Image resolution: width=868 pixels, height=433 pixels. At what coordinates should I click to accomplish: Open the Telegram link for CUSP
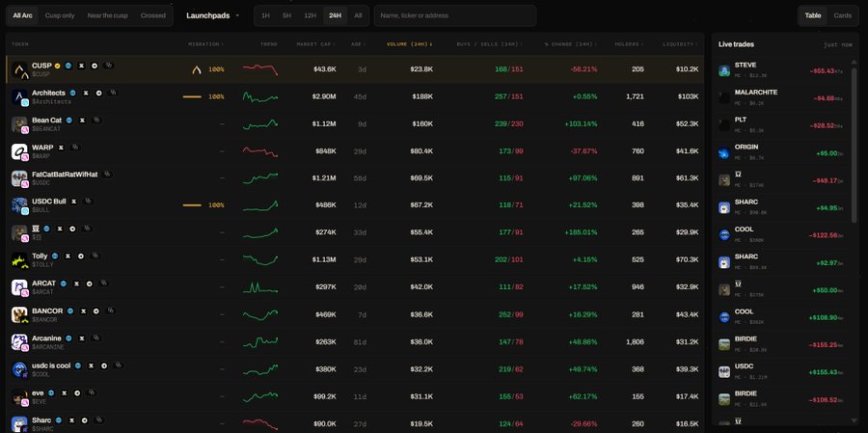click(95, 66)
